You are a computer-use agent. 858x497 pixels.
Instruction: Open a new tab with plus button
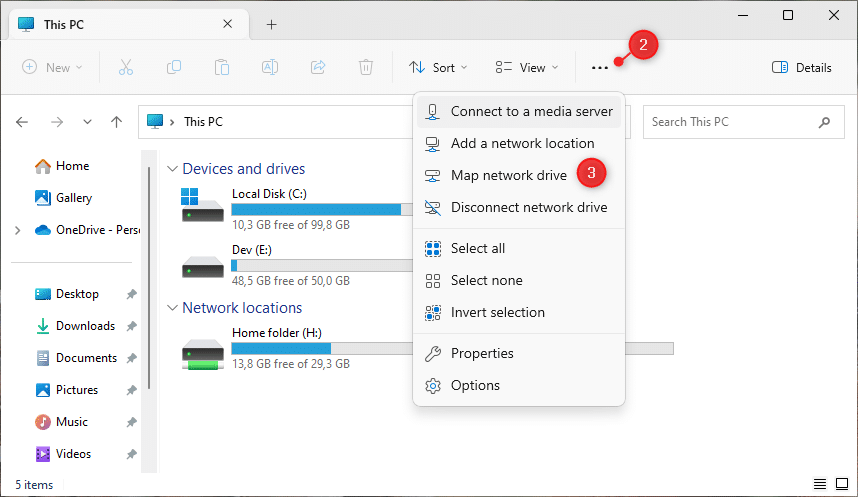tap(271, 25)
